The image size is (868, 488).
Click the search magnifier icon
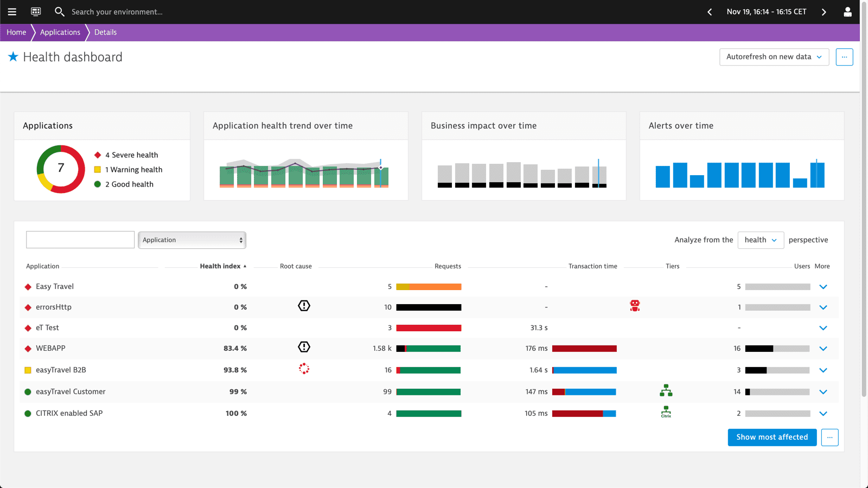pyautogui.click(x=59, y=11)
